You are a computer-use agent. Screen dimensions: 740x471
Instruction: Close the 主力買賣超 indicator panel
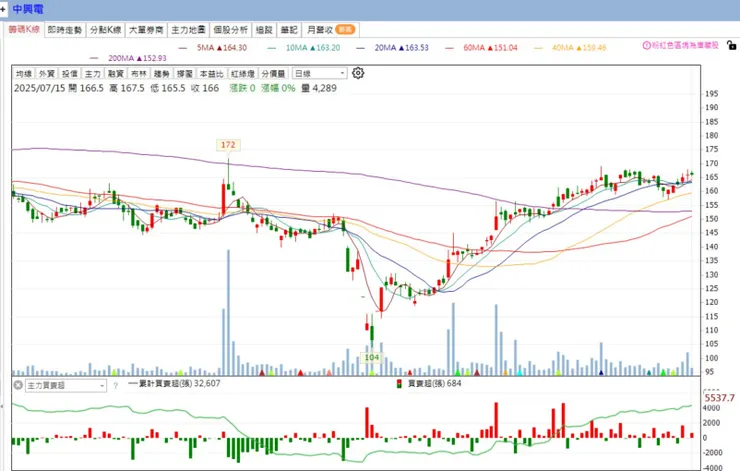pos(18,385)
